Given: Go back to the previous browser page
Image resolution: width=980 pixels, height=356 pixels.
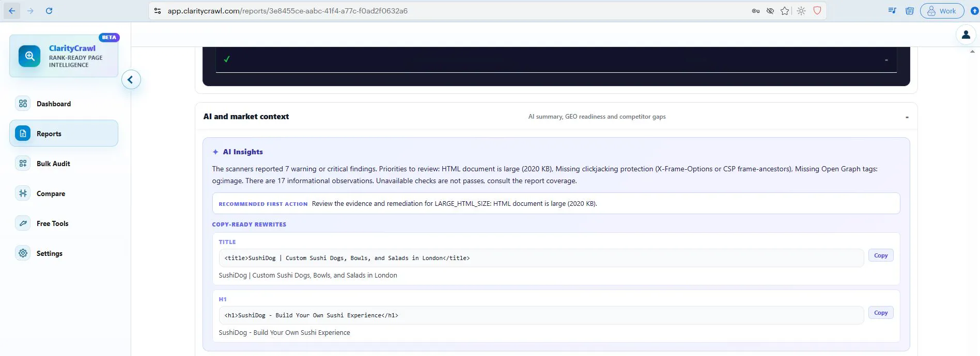Looking at the screenshot, I should click(12, 11).
